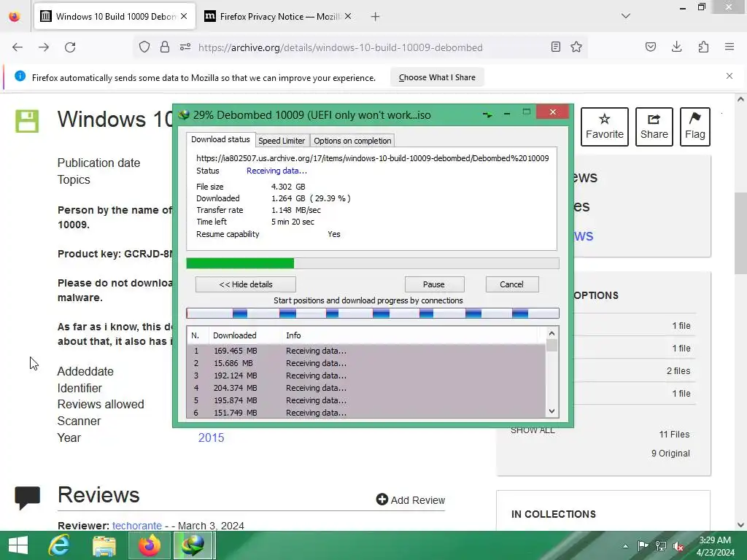
Task: Click the 9 Original link
Action: (670, 454)
